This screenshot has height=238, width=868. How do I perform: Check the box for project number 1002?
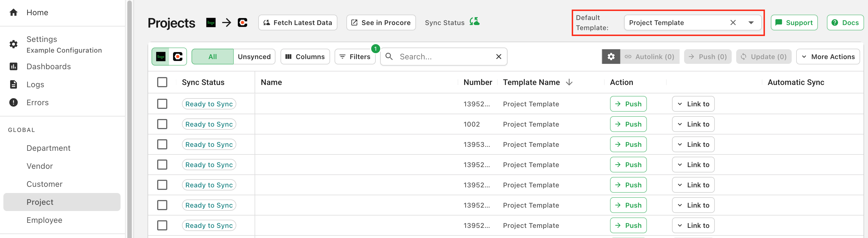162,124
